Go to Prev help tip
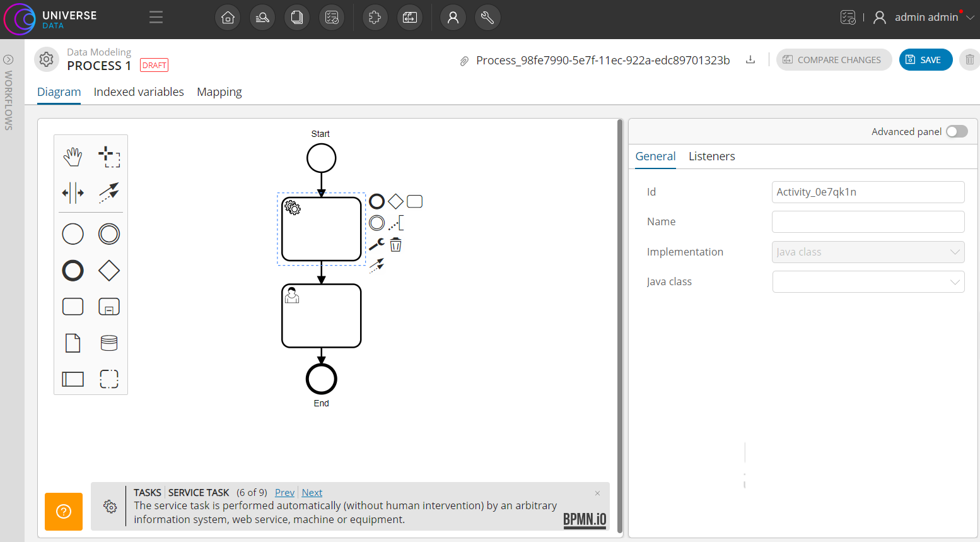The height and width of the screenshot is (542, 980). click(284, 493)
